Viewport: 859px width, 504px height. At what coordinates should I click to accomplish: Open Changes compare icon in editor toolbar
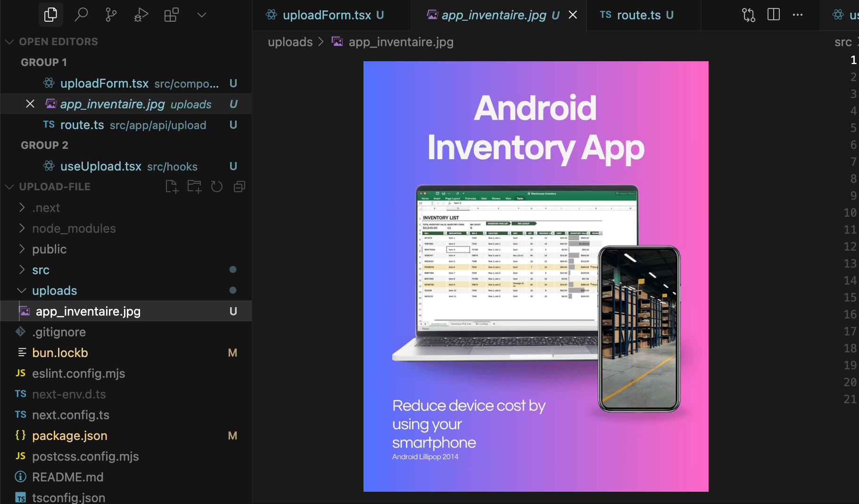click(749, 15)
